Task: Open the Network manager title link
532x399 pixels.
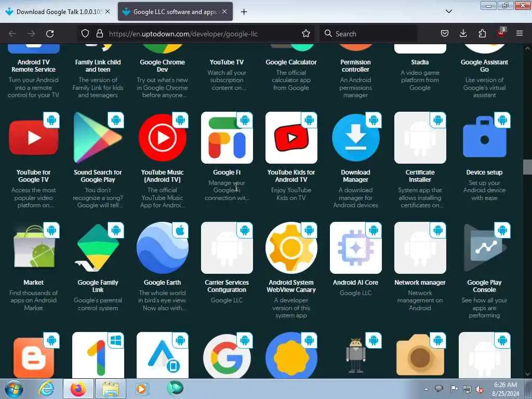Action: [x=420, y=282]
